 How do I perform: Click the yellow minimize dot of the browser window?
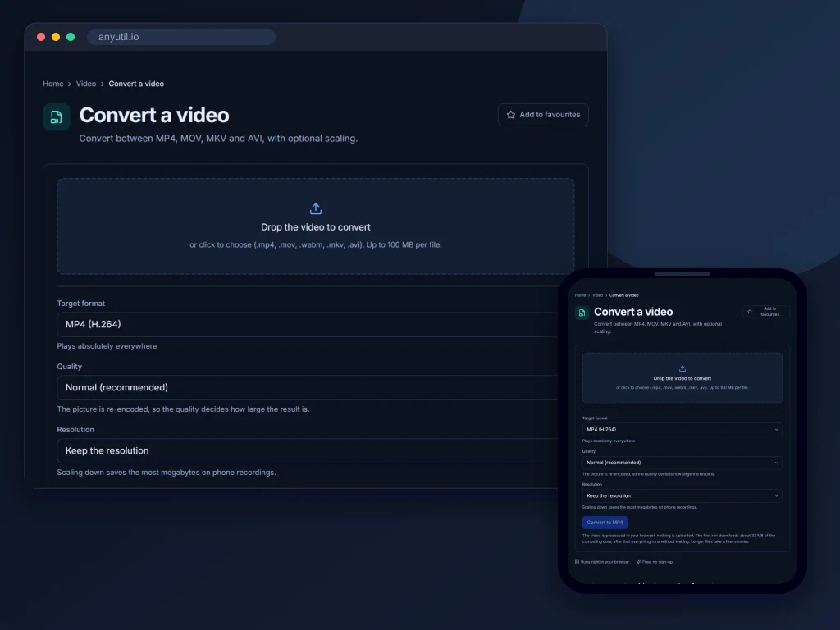pos(56,37)
